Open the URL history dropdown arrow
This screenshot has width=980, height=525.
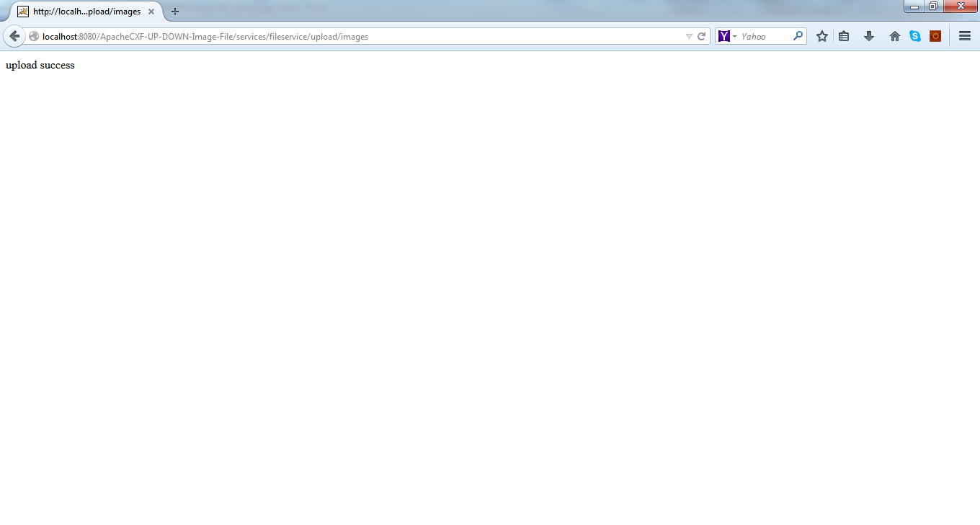click(689, 37)
